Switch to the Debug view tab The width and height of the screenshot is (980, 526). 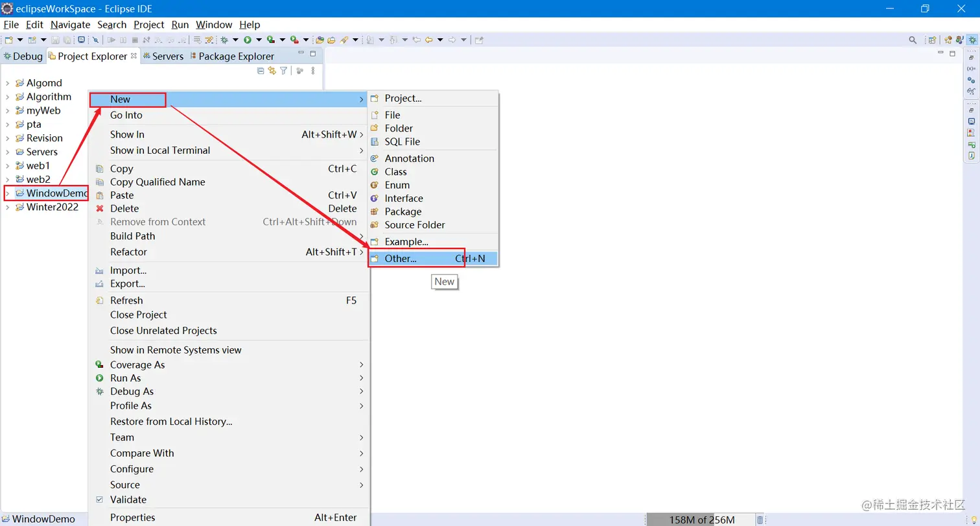click(x=23, y=56)
